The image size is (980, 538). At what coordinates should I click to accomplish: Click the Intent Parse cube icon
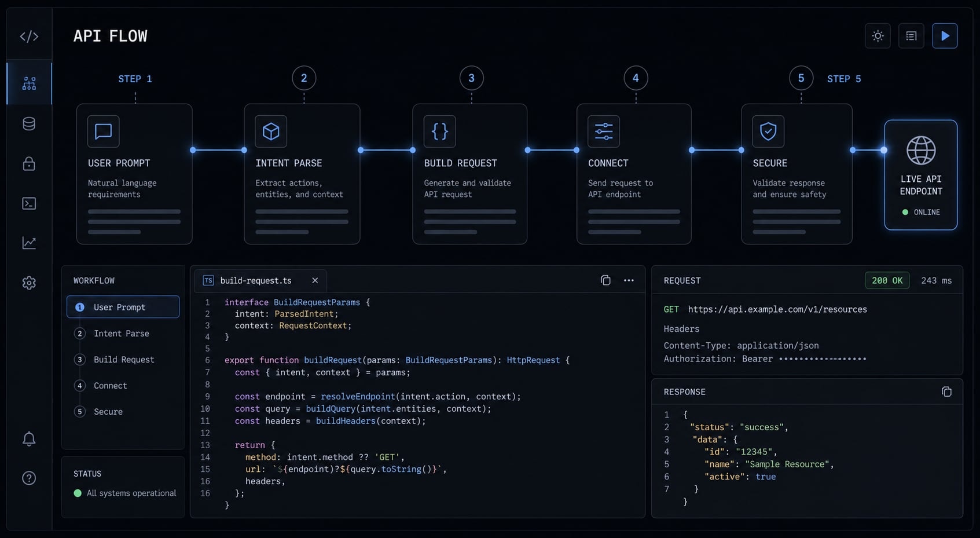271,131
